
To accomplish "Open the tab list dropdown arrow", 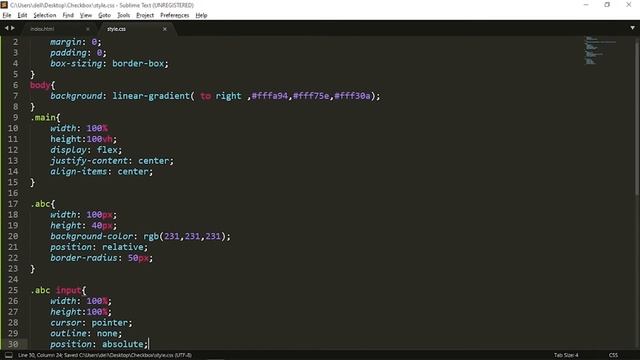I will click(632, 28).
